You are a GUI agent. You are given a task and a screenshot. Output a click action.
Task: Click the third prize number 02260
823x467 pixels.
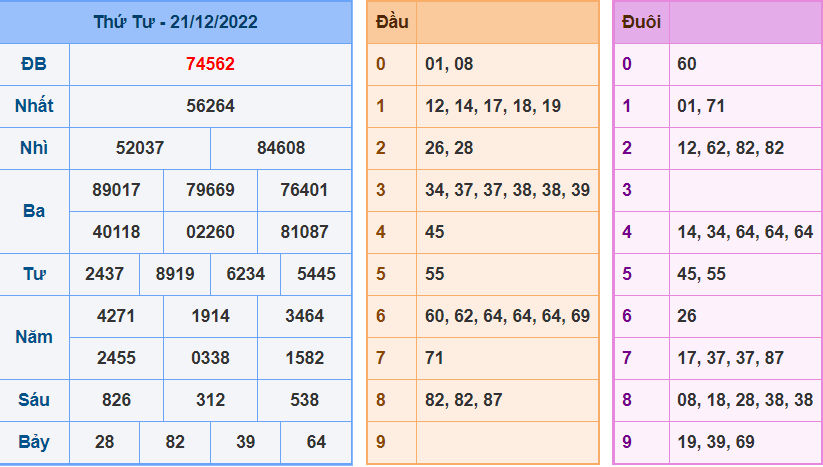click(210, 232)
